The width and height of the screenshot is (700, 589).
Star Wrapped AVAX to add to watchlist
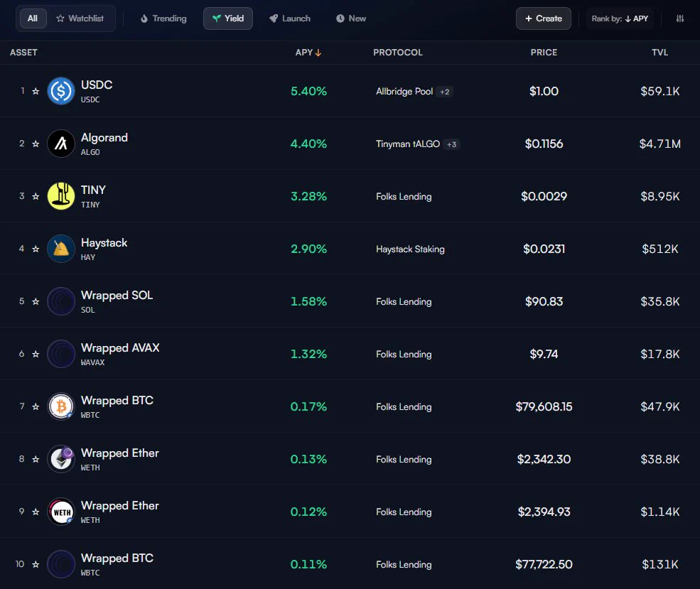pos(36,354)
